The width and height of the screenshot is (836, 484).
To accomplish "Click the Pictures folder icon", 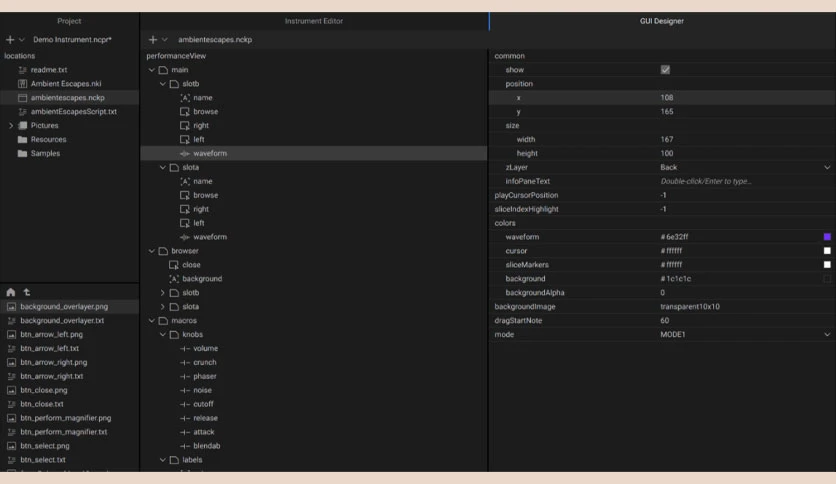I will (x=22, y=125).
